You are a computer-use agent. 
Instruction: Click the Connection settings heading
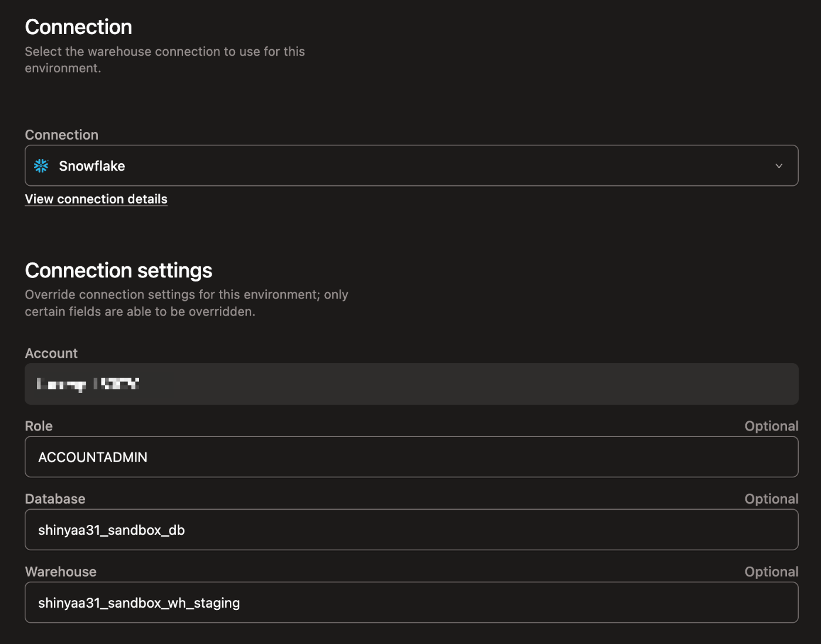[x=118, y=270]
